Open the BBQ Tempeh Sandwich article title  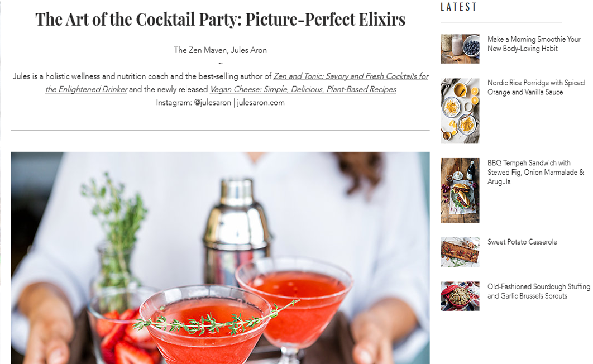535,173
